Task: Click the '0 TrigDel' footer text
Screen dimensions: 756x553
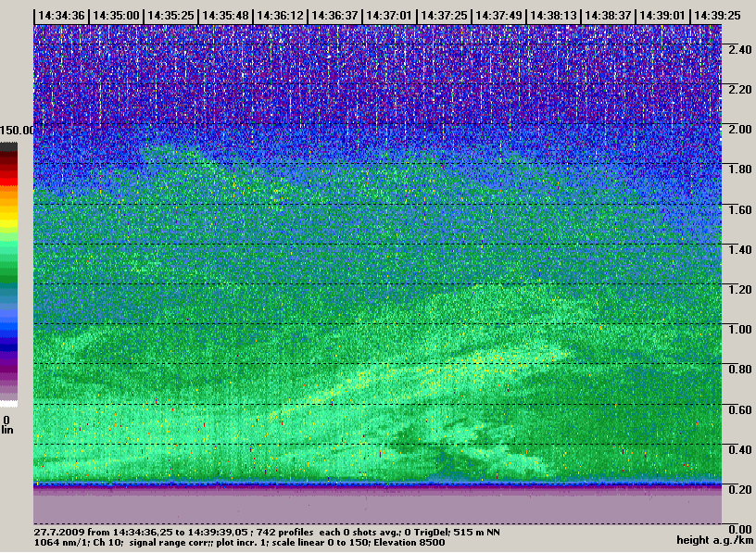Action: coord(426,533)
